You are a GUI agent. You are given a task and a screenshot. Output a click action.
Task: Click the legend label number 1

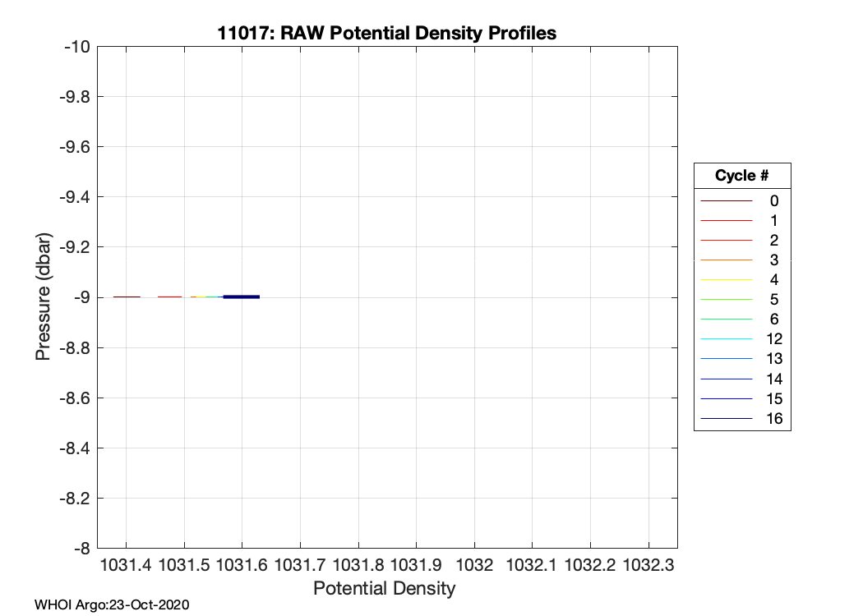click(x=773, y=220)
